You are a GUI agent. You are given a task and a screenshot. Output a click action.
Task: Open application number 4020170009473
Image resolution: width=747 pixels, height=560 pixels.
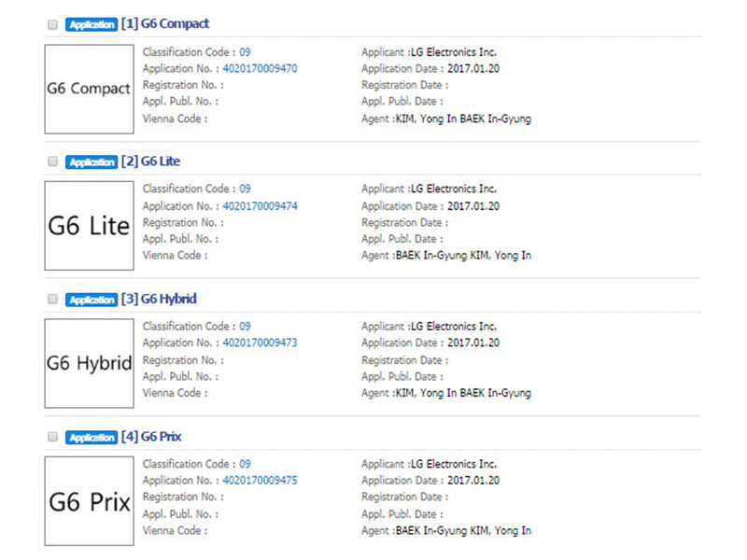[260, 343]
